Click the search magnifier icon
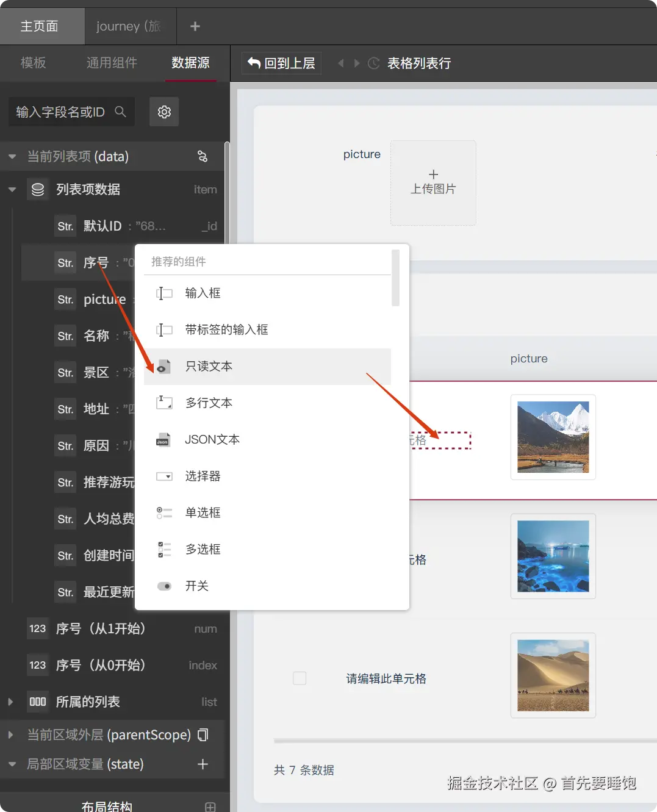The image size is (657, 812). pyautogui.click(x=120, y=112)
